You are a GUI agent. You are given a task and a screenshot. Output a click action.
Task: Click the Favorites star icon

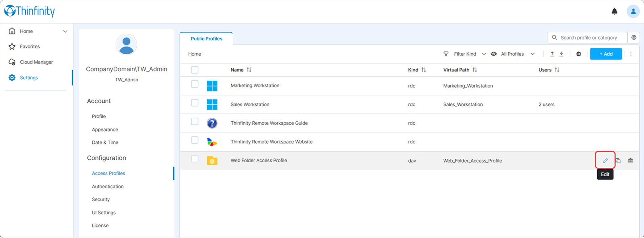coord(12,46)
